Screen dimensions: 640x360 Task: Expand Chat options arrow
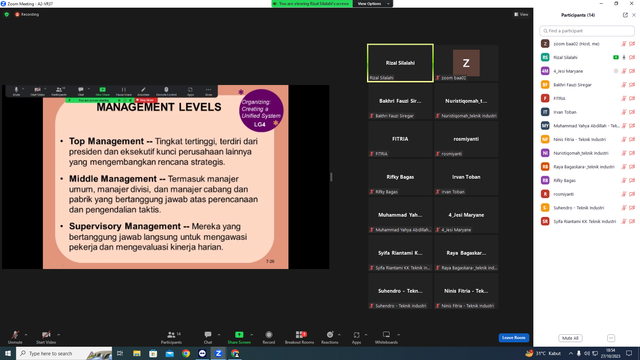pos(219,335)
